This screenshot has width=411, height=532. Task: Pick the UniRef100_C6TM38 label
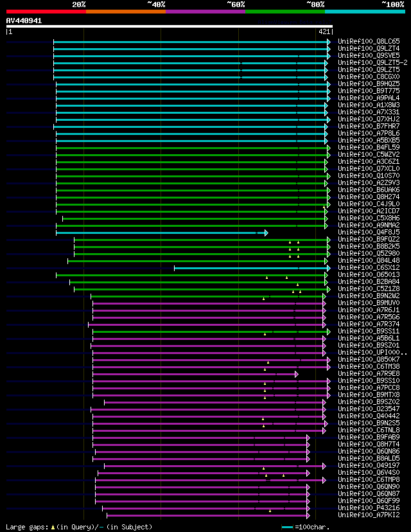[x=369, y=366]
